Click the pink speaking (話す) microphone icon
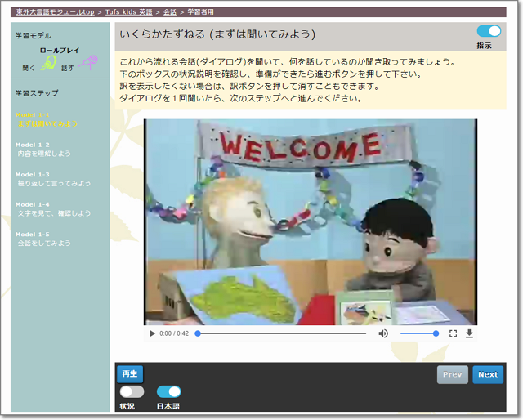523x420 pixels. (x=87, y=63)
